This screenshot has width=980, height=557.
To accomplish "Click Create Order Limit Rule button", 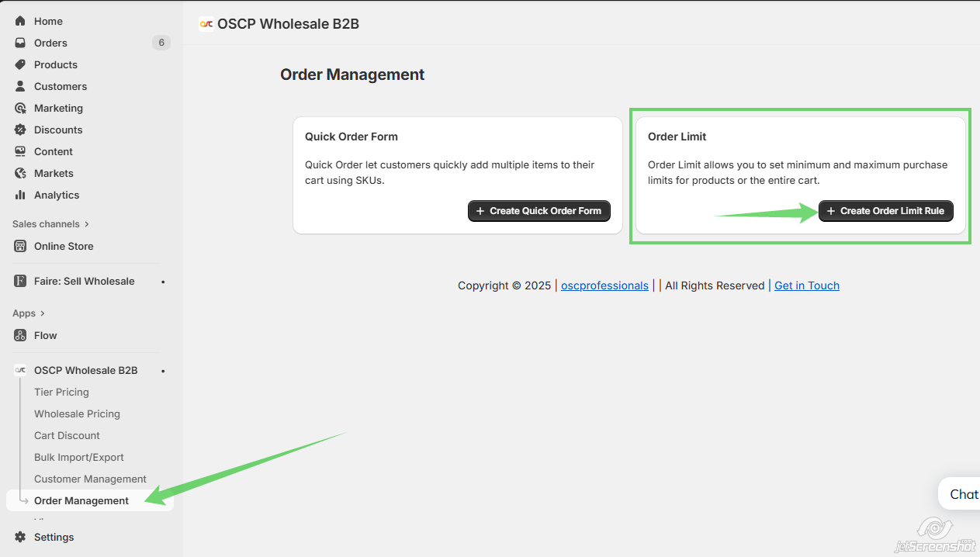I will pyautogui.click(x=885, y=211).
